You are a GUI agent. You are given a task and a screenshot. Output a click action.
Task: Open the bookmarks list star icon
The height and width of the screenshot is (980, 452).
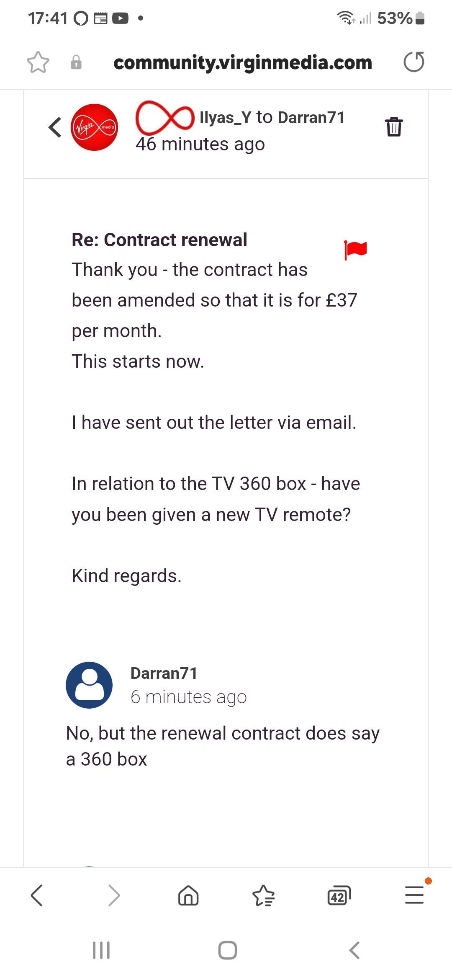coord(264,895)
